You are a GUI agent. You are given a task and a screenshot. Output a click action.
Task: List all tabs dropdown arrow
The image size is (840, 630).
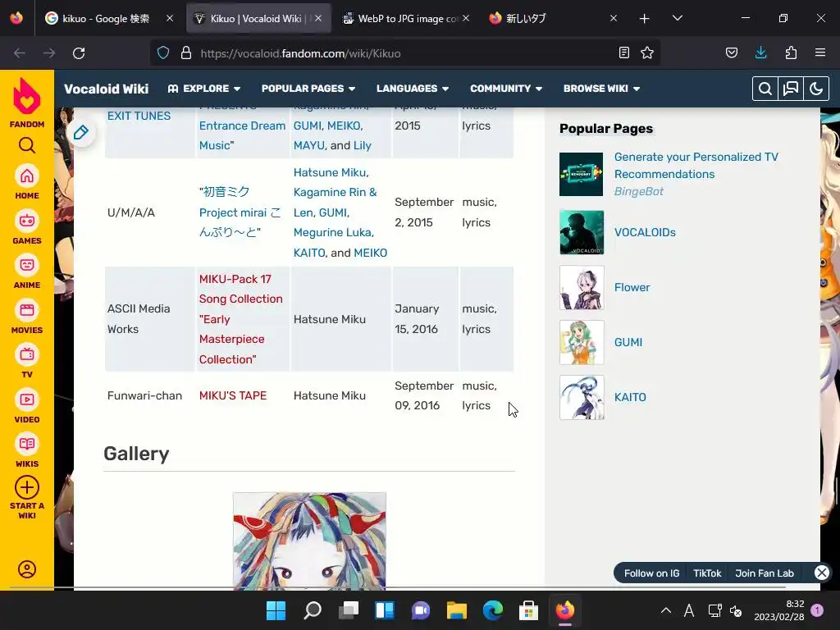[x=677, y=18]
